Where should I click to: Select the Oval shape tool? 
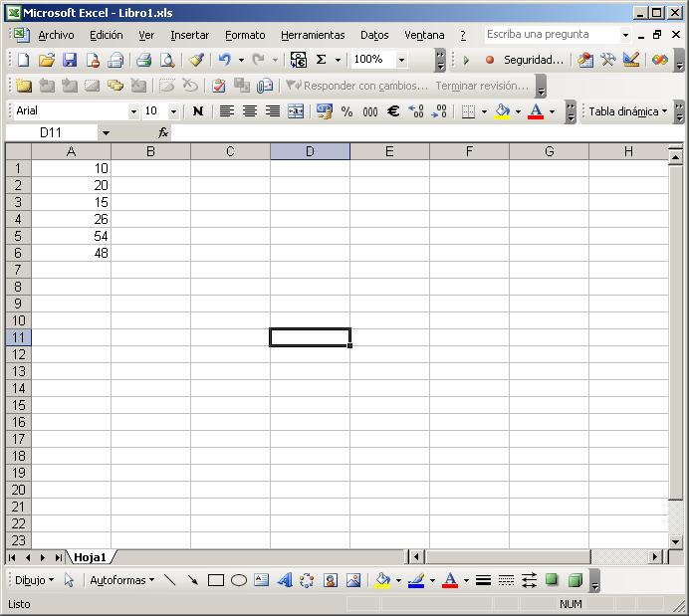239,580
